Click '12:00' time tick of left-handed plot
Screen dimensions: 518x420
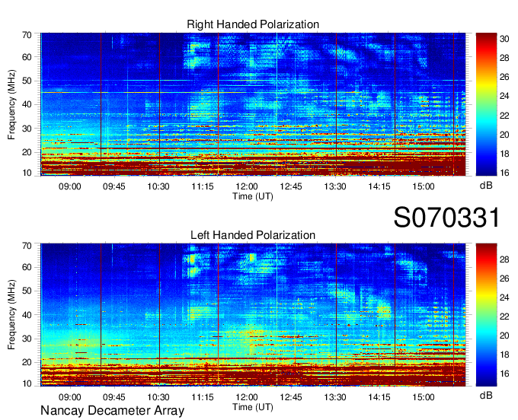pos(247,397)
